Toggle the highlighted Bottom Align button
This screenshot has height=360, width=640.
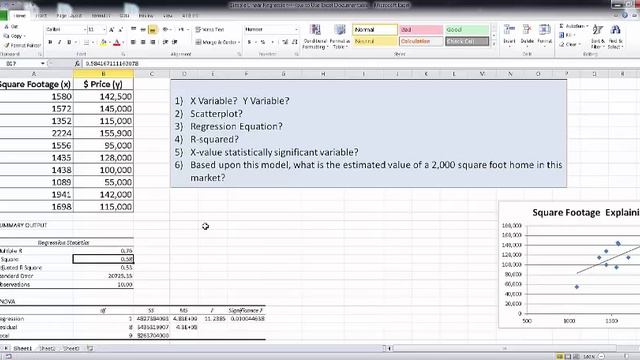(x=153, y=29)
